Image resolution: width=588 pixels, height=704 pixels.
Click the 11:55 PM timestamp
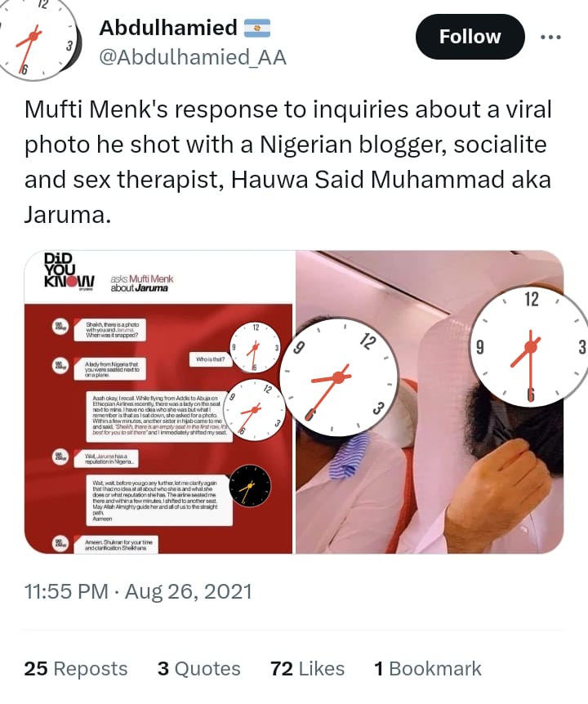coord(66,591)
